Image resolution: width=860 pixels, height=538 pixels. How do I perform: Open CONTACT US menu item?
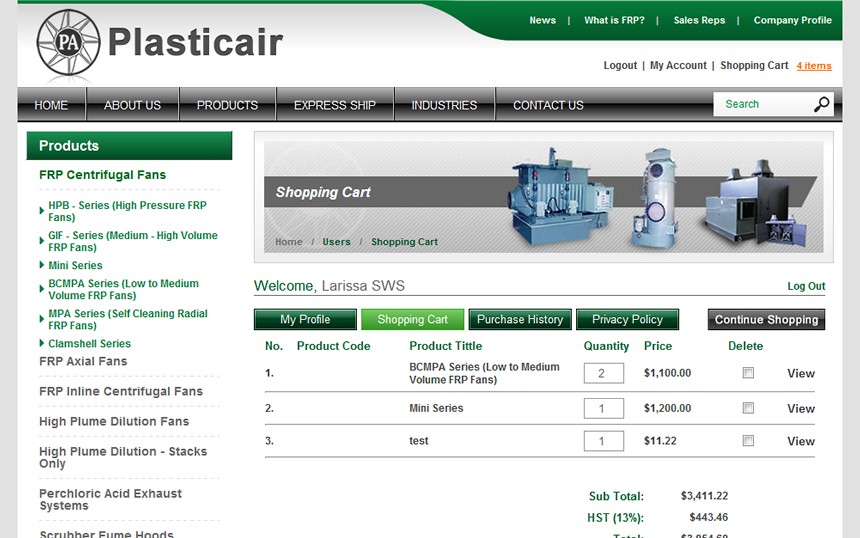pos(548,105)
